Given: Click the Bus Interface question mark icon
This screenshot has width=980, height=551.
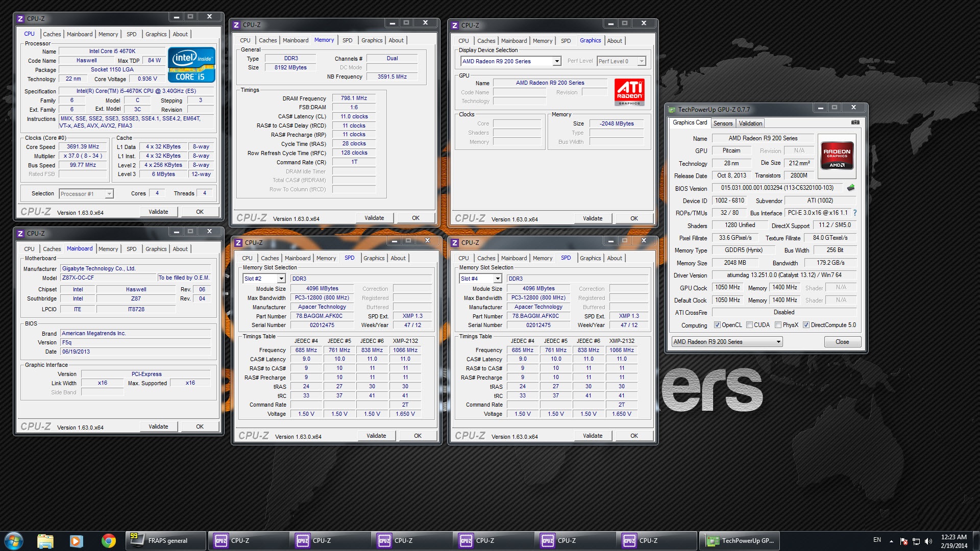Looking at the screenshot, I should click(x=855, y=213).
